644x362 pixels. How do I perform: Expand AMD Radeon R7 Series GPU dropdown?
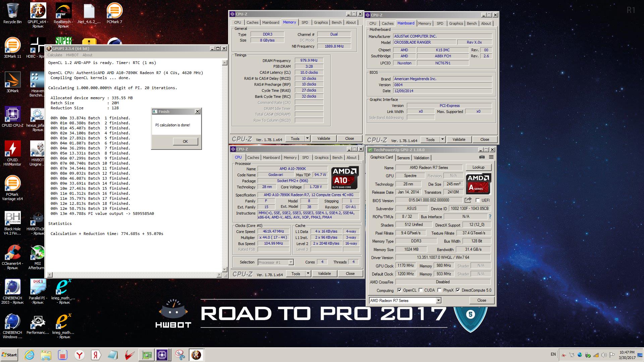438,301
